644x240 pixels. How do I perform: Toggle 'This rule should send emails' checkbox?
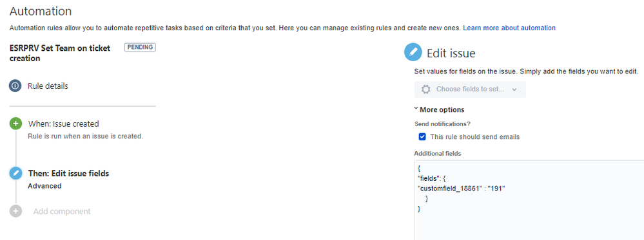pyautogui.click(x=422, y=136)
